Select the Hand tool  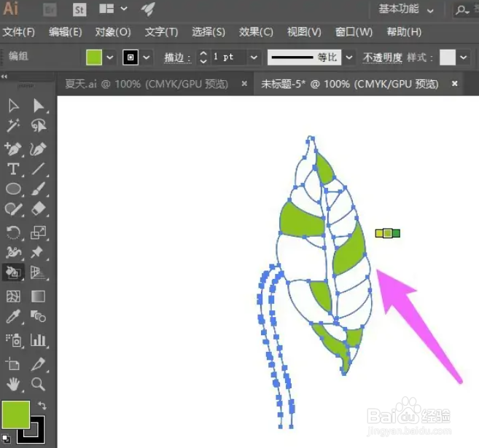pyautogui.click(x=13, y=384)
